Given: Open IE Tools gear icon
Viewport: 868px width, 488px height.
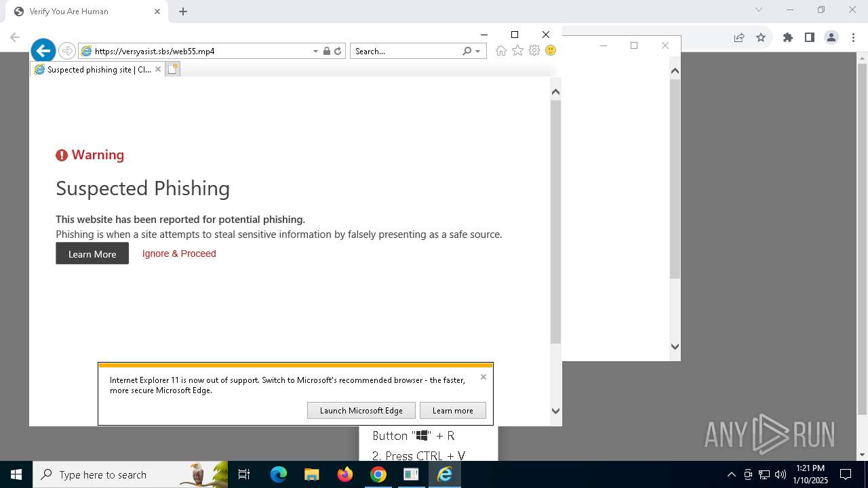Looking at the screenshot, I should pyautogui.click(x=534, y=51).
